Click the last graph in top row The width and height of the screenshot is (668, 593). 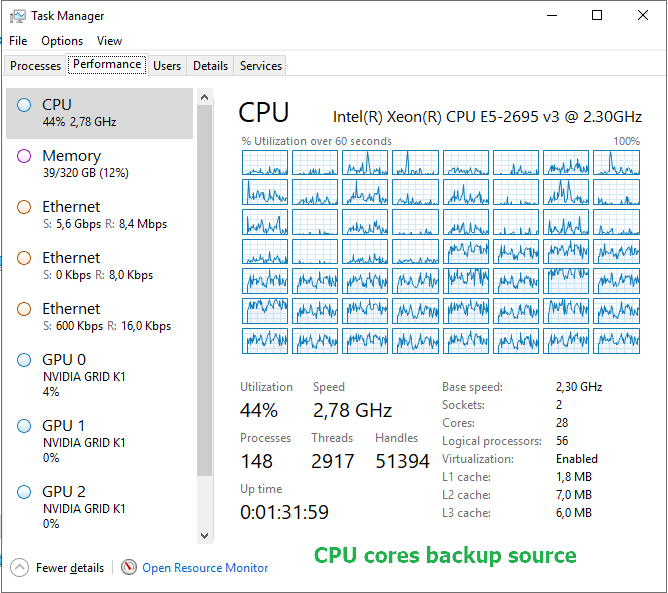coord(616,162)
